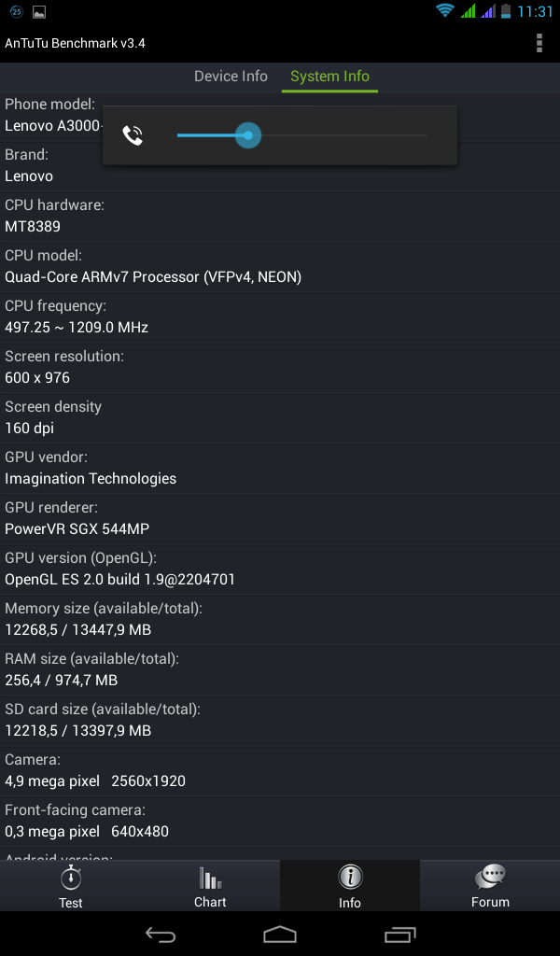Image resolution: width=560 pixels, height=956 pixels.
Task: Select the System Info tab
Action: (329, 77)
